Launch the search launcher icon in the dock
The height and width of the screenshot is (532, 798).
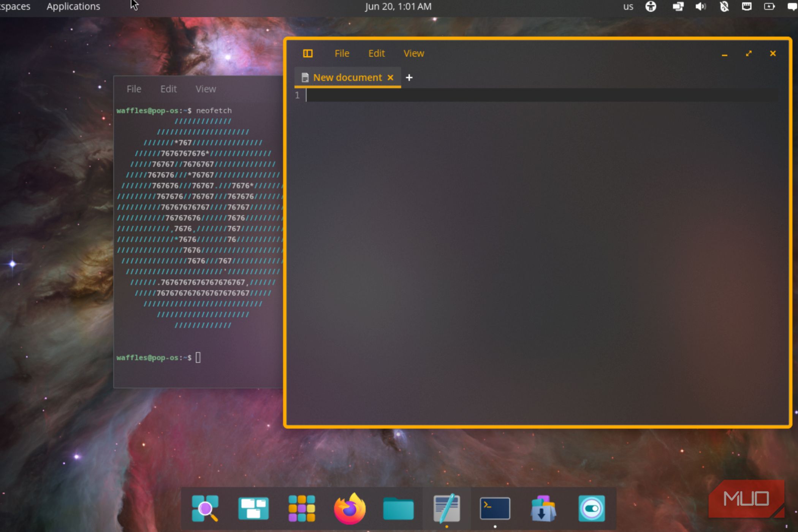(x=205, y=508)
